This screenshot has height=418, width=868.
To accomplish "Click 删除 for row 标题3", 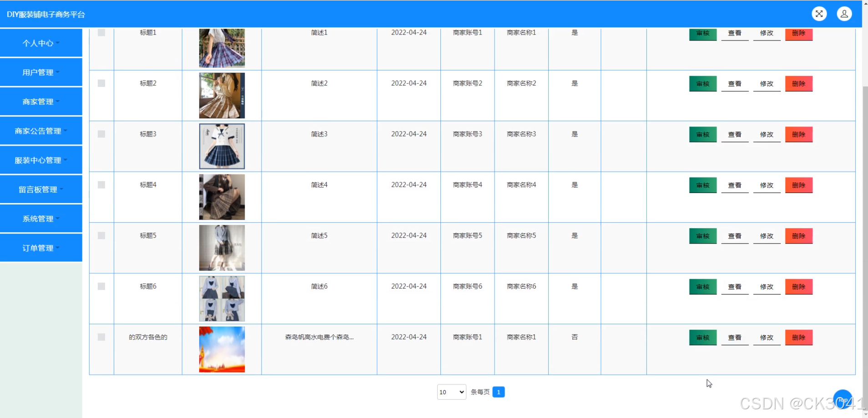I will (799, 134).
